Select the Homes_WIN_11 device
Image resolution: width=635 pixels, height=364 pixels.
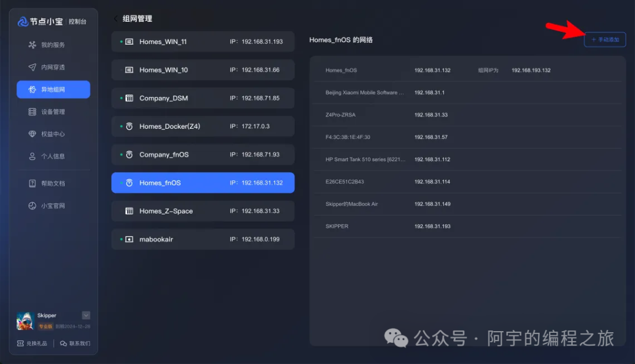[x=203, y=42]
